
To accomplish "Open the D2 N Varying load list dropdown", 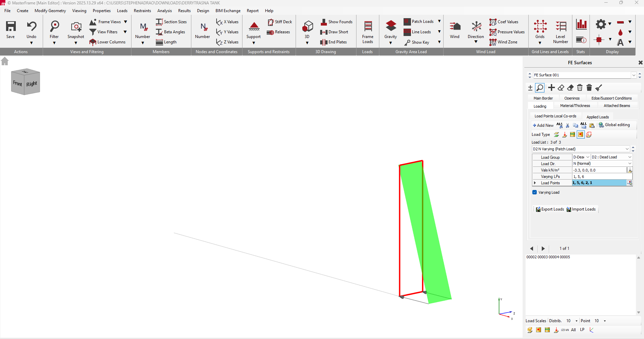I will click(x=627, y=149).
